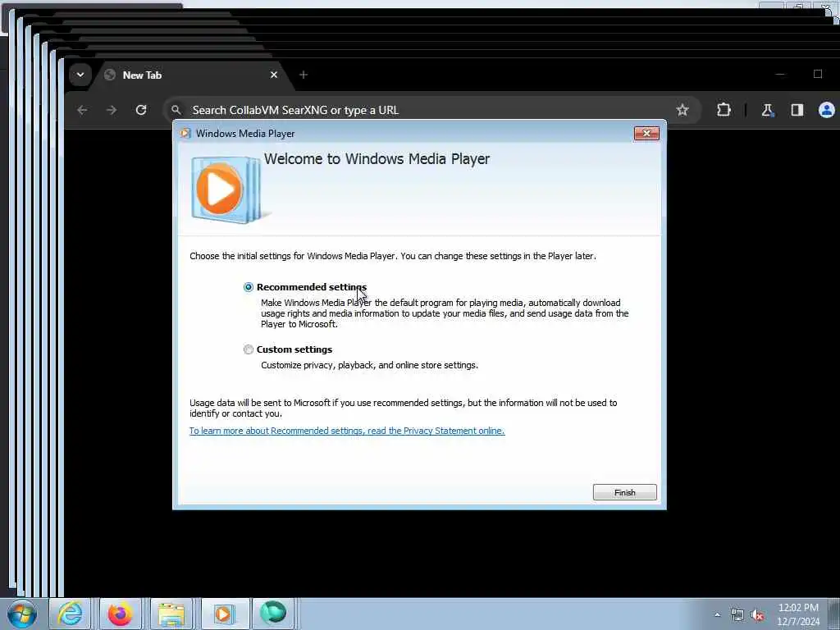Launch Internet Explorer from the taskbar
The width and height of the screenshot is (840, 630).
(x=71, y=614)
